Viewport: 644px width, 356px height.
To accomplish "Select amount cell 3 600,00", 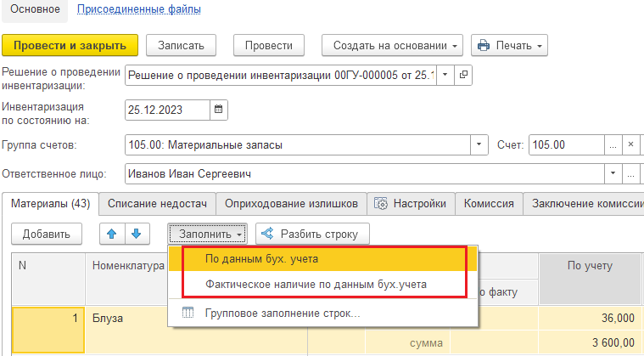I will 590,342.
